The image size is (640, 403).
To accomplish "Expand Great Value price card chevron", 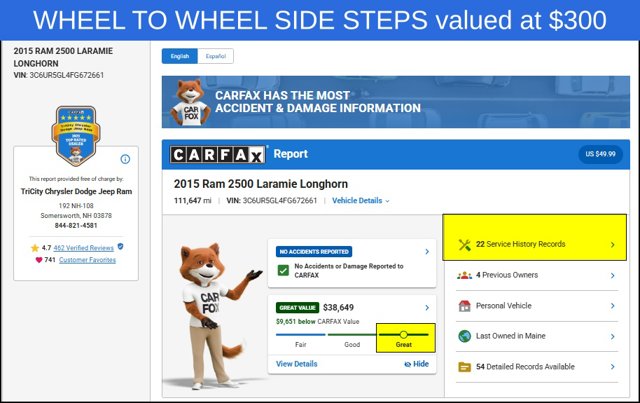I will [427, 307].
